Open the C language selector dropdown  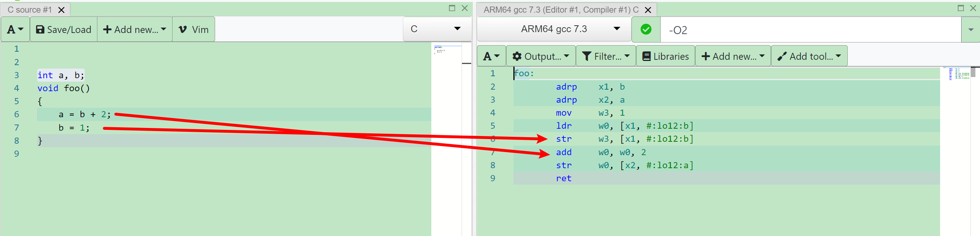click(437, 29)
